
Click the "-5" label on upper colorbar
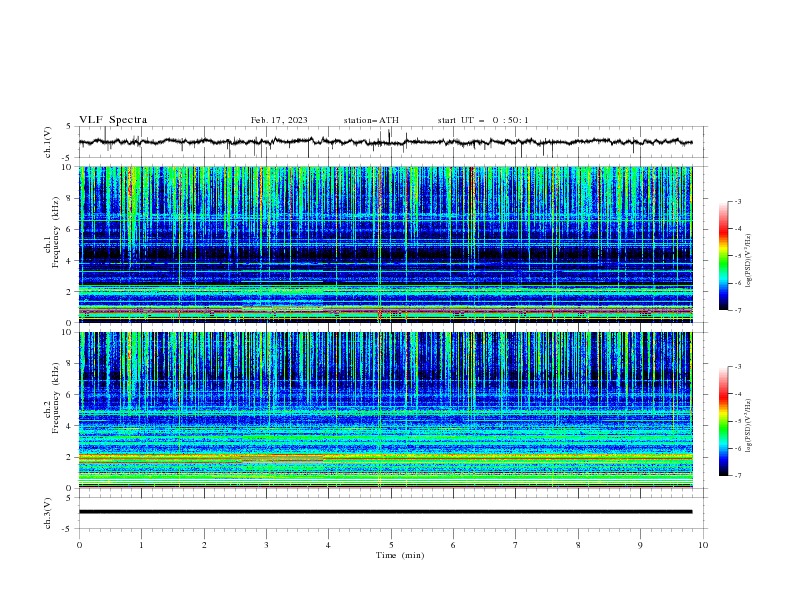click(738, 256)
